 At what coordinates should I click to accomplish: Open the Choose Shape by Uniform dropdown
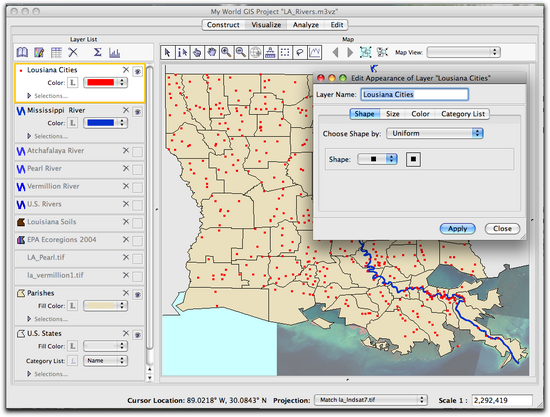[435, 133]
